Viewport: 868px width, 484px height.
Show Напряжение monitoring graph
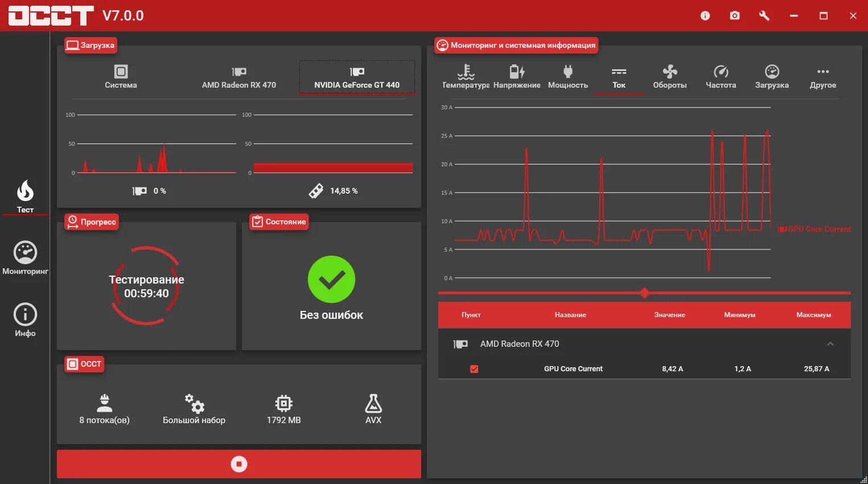[x=517, y=77]
